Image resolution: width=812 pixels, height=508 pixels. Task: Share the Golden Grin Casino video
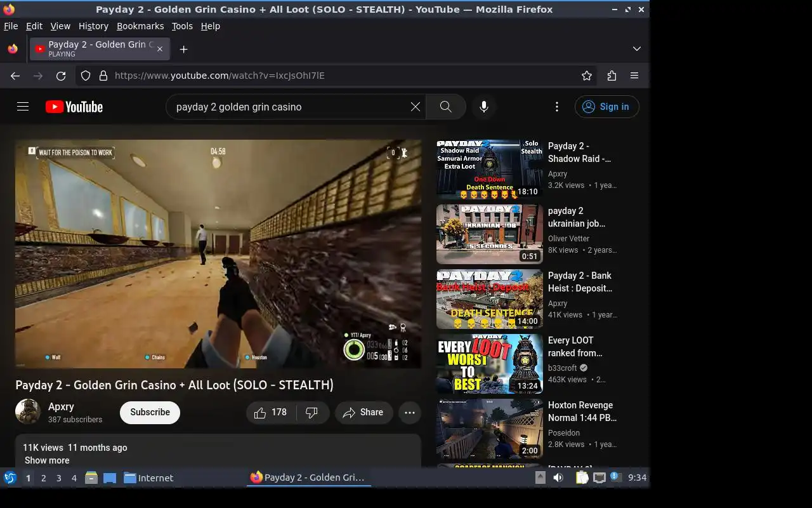tap(363, 413)
